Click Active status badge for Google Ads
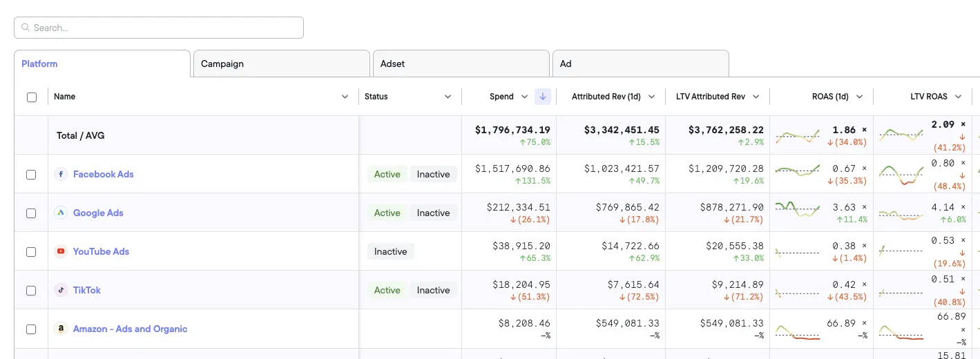This screenshot has height=359, width=980. tap(387, 213)
